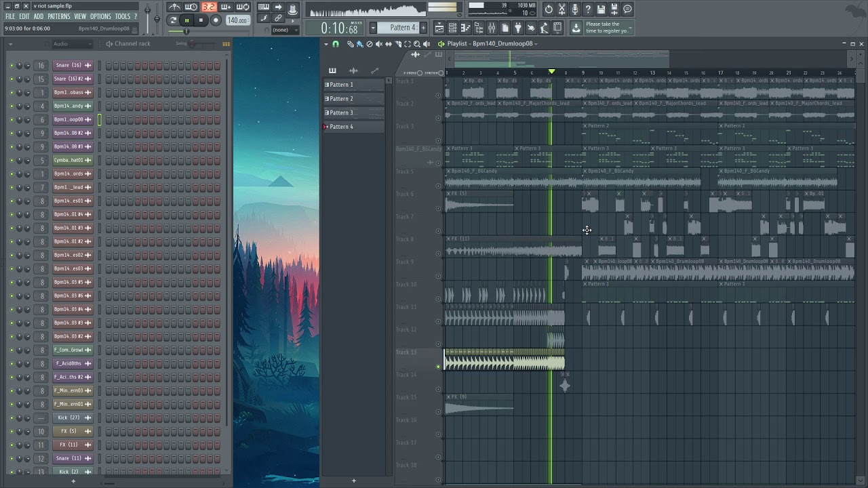868x488 pixels.
Task: Toggle the typing keyboard to piano icon
Action: point(264,7)
